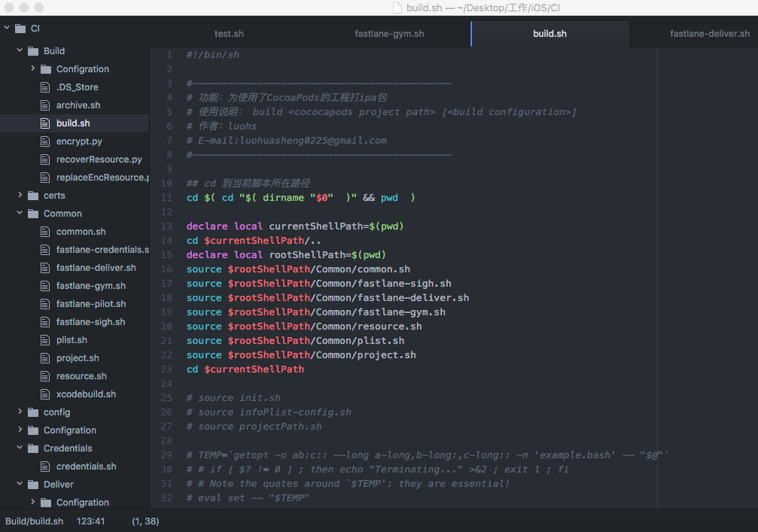Place cursor on the #!/bin/sh line

(x=213, y=55)
